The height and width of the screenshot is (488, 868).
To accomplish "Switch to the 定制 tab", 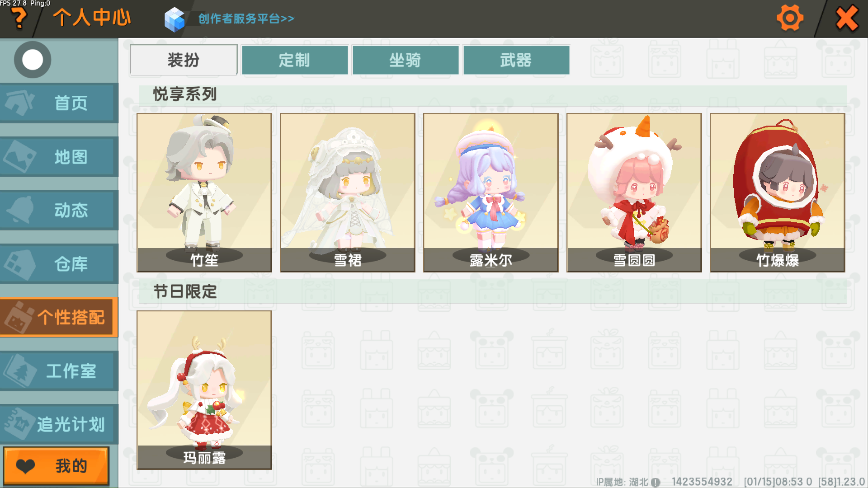I will (x=295, y=60).
